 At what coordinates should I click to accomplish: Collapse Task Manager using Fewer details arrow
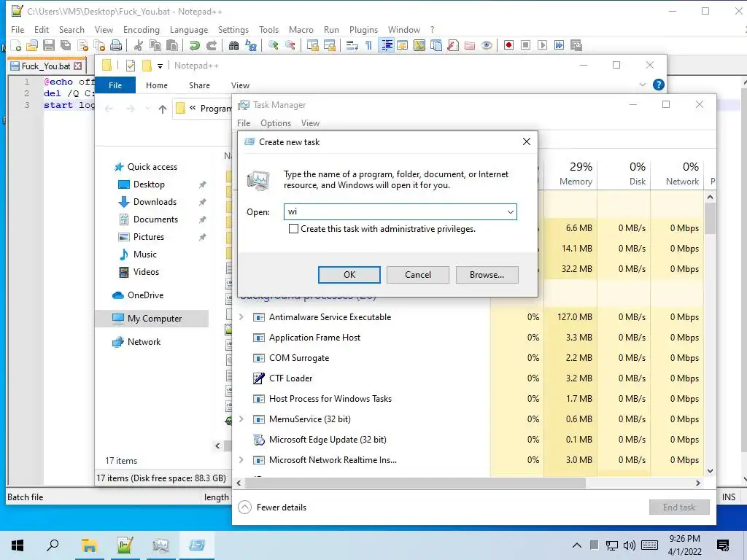pos(244,507)
